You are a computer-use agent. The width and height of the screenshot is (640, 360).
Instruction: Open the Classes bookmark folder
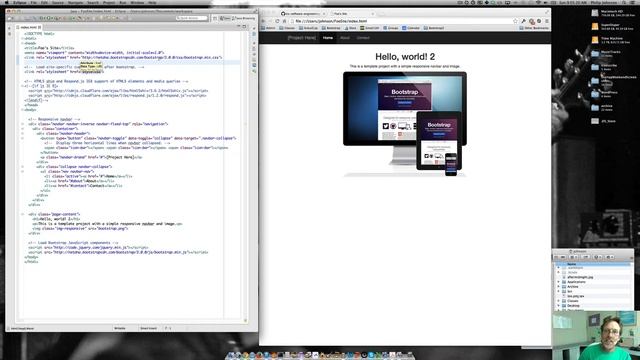[x=287, y=28]
